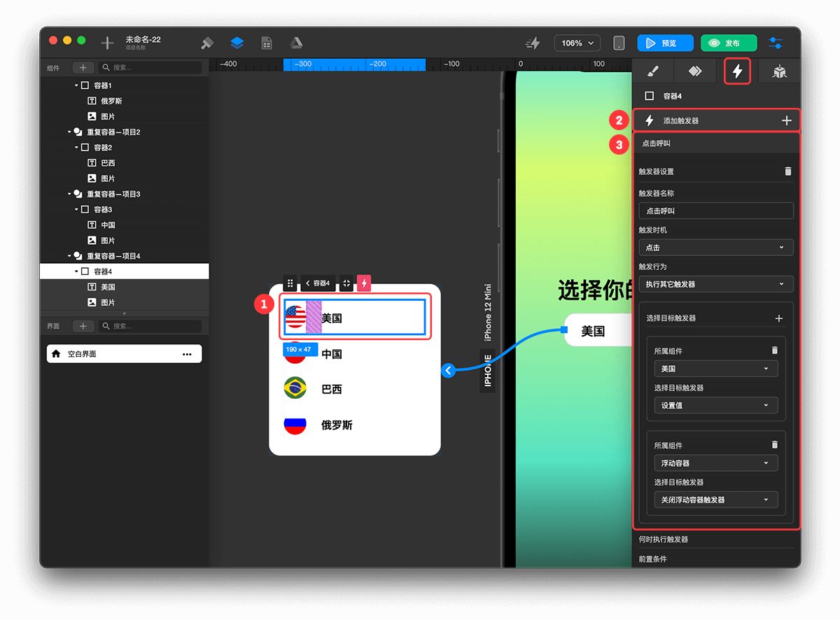Viewport: 840px width, 620px height.
Task: Click the 美国 selector field on phone preview
Action: pyautogui.click(x=599, y=330)
